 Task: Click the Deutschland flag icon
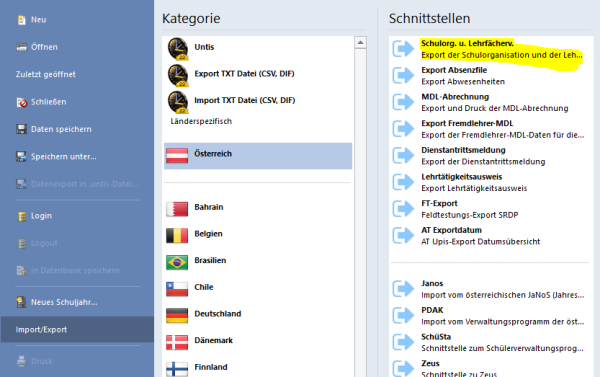pyautogui.click(x=177, y=315)
